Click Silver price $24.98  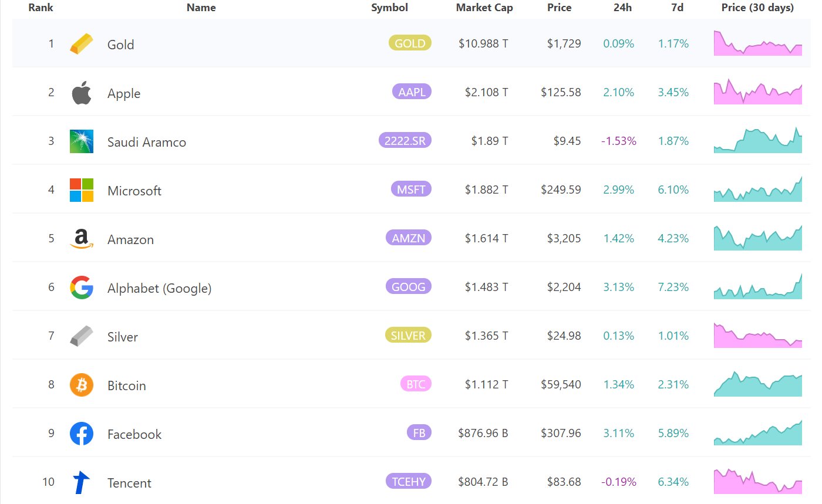pyautogui.click(x=564, y=336)
